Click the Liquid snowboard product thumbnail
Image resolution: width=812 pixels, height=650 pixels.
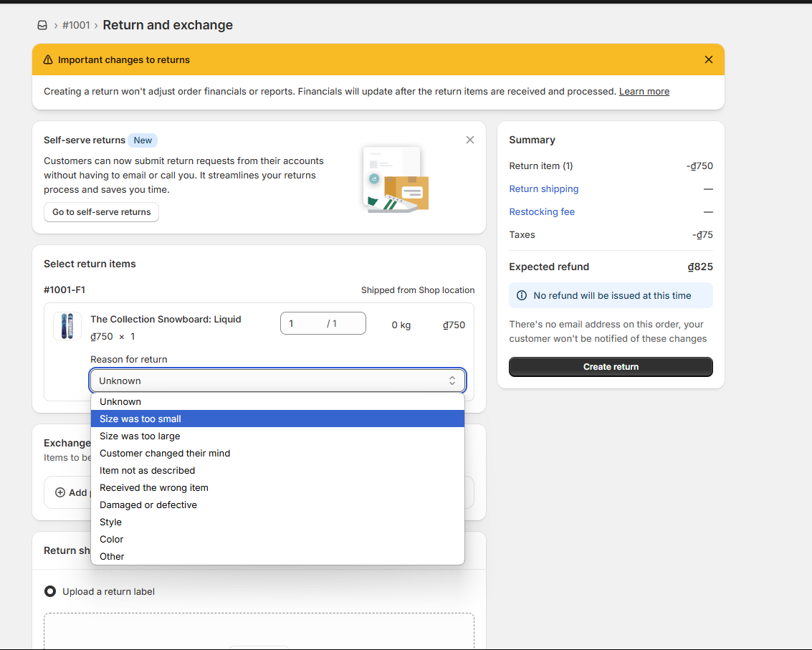pyautogui.click(x=67, y=326)
